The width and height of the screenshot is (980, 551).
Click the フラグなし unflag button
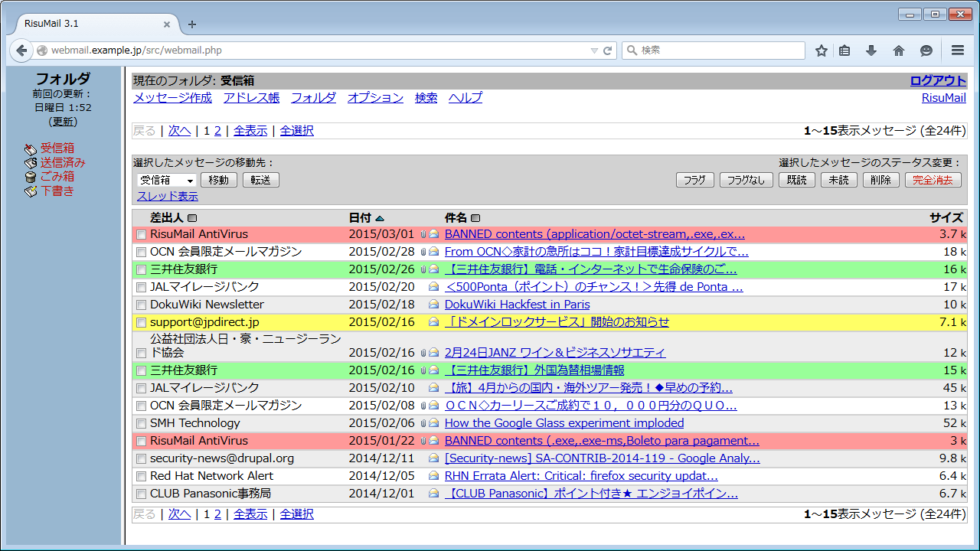click(746, 180)
